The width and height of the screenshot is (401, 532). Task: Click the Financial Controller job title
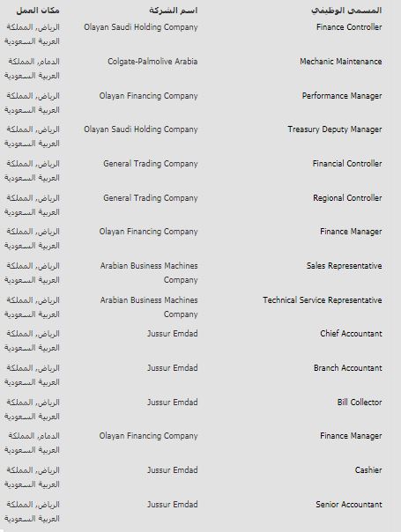point(347,164)
